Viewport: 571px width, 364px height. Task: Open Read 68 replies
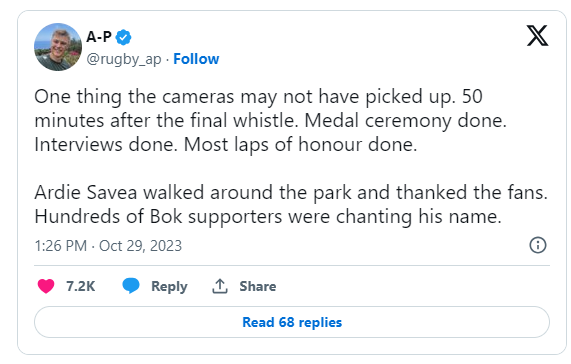pos(292,322)
